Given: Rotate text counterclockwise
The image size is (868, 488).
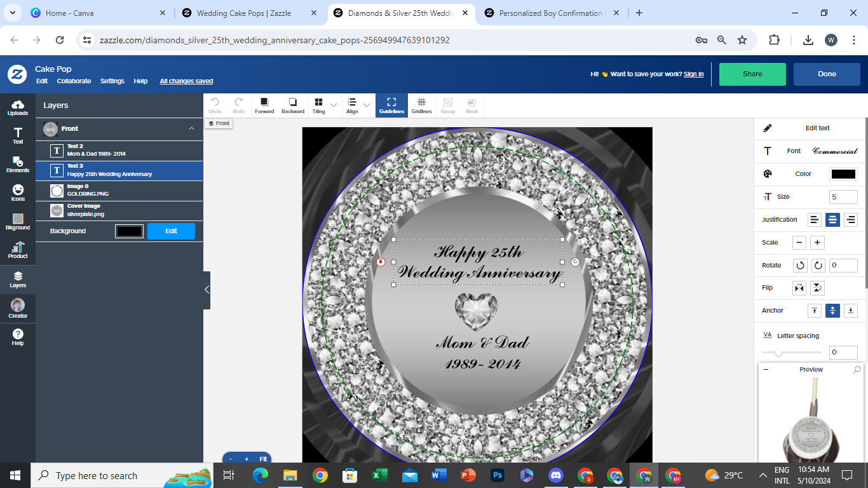Looking at the screenshot, I should pyautogui.click(x=799, y=265).
